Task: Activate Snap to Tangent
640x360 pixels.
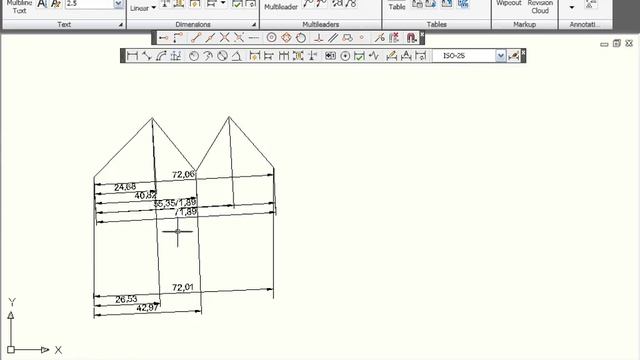Action: tap(301, 38)
